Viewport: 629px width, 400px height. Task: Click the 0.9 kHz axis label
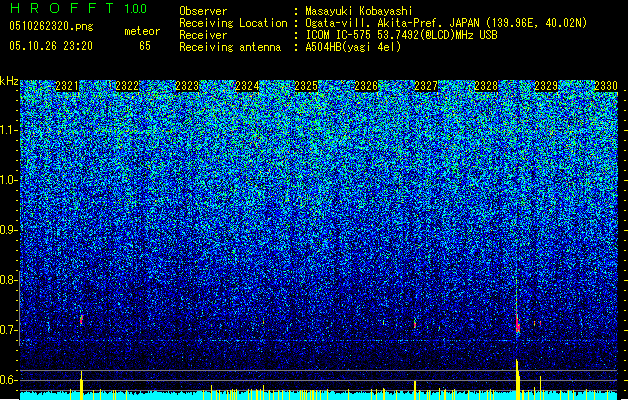pos(9,230)
